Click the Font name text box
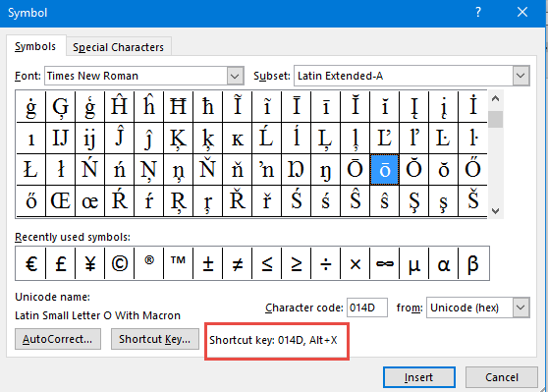The image size is (548, 392). 136,76
